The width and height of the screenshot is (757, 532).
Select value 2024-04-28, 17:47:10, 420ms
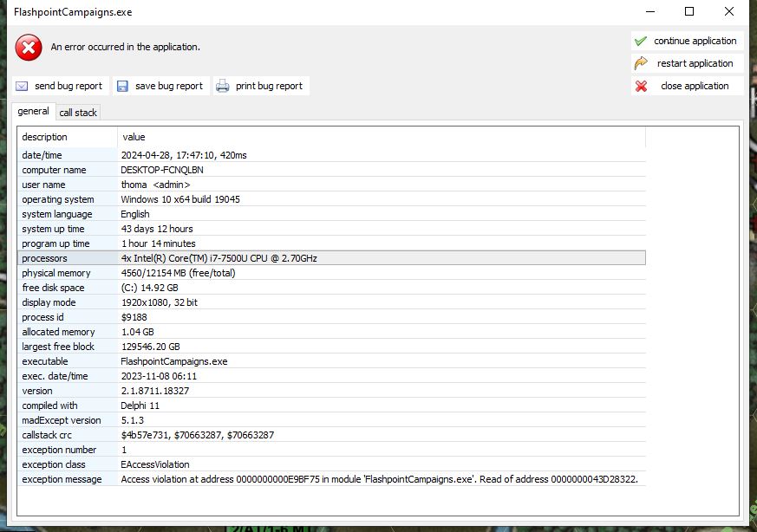click(184, 155)
